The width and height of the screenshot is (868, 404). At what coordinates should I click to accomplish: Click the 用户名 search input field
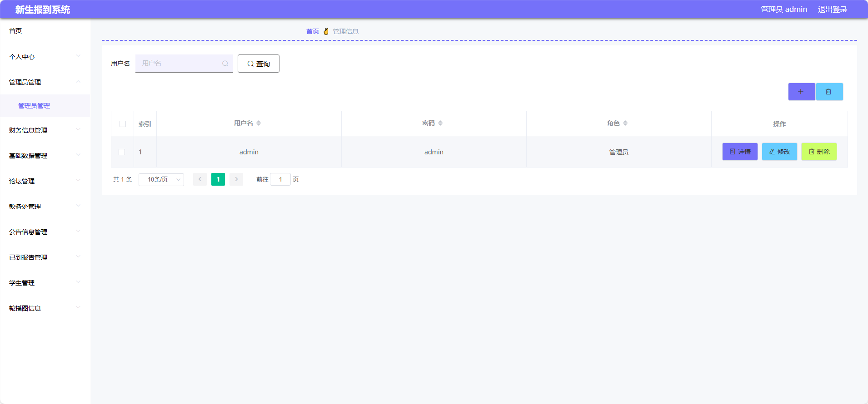(x=184, y=64)
